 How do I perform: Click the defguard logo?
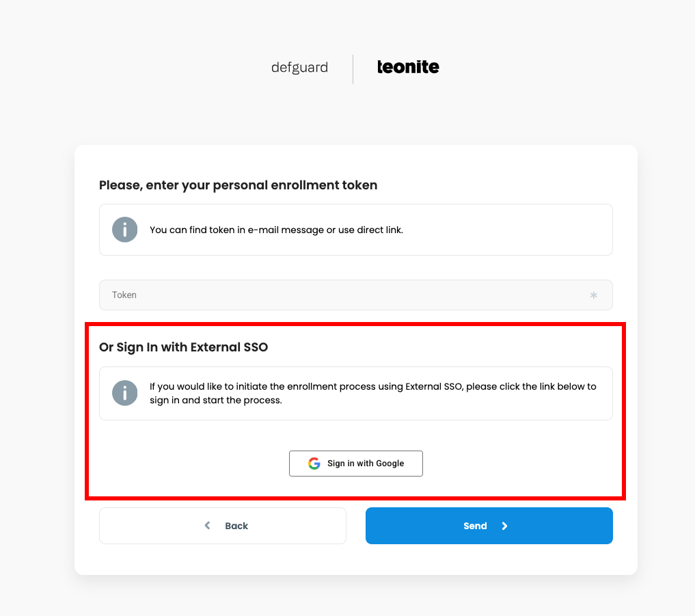pyautogui.click(x=299, y=68)
